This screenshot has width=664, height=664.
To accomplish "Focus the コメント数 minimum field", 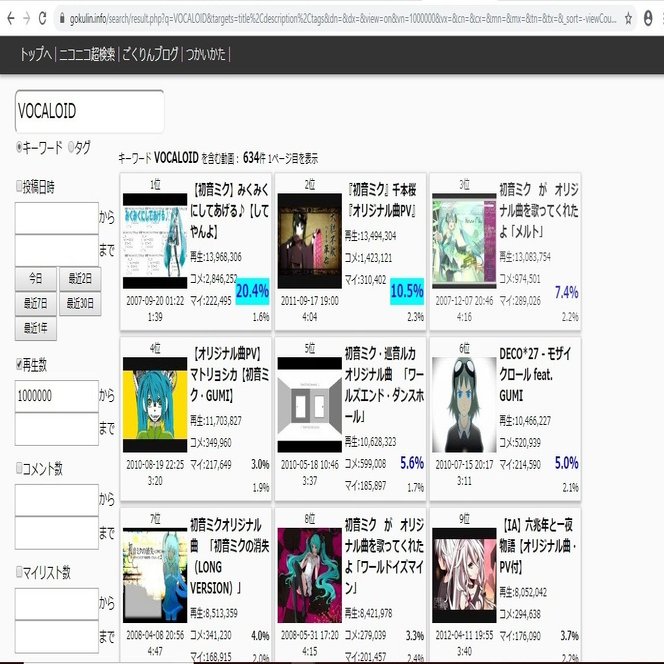I will point(57,500).
